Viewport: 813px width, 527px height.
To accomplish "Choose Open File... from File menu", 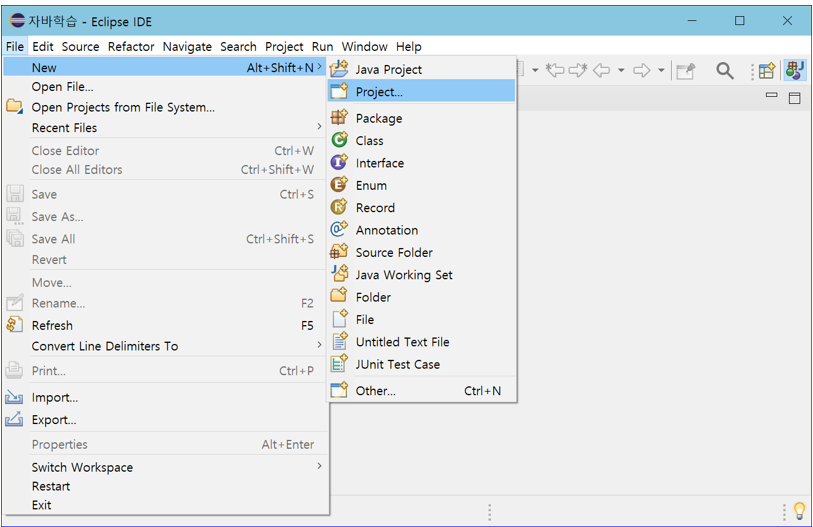I will (165, 87).
